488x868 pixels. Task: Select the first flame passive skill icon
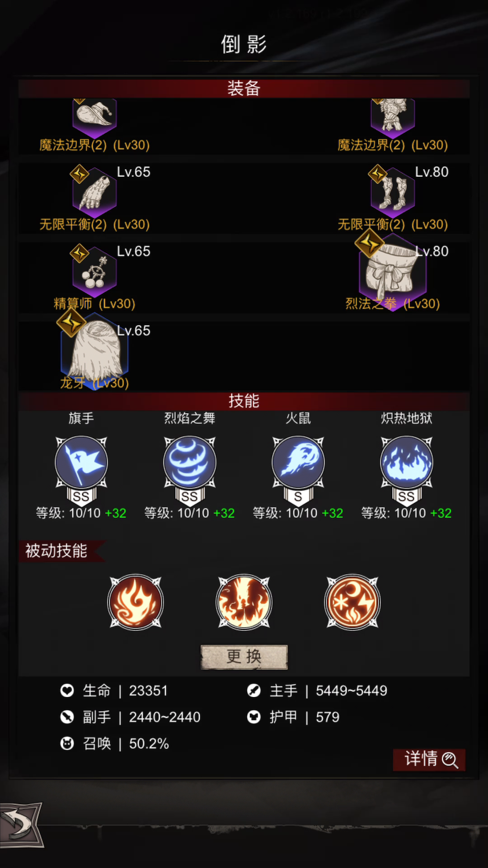click(136, 602)
